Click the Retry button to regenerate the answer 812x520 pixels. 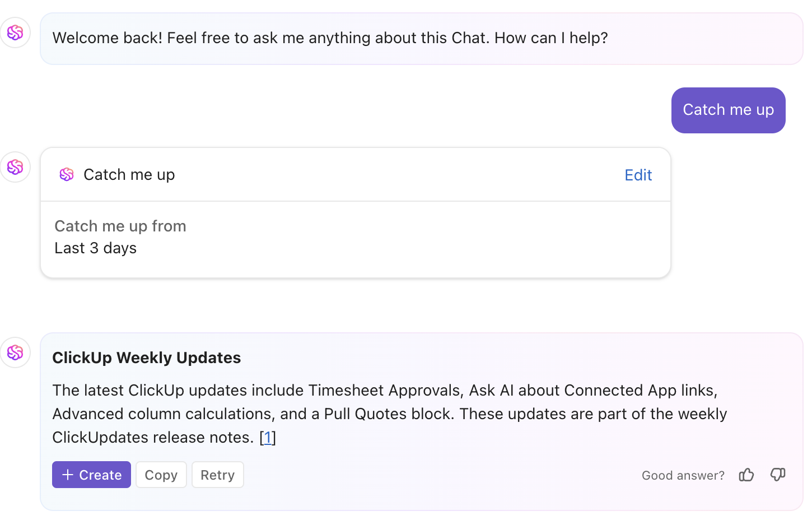click(x=217, y=475)
